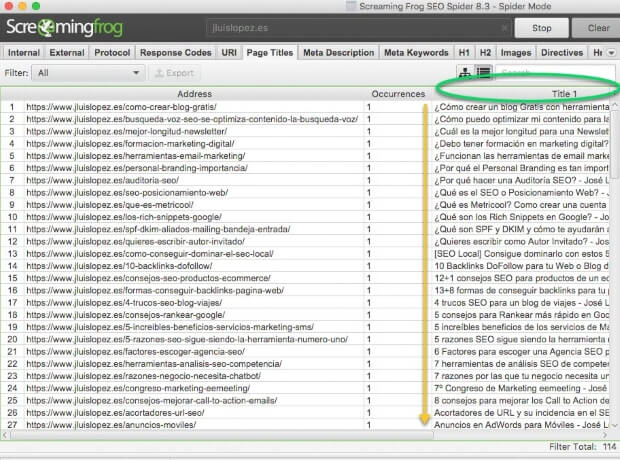Screen dimensions: 620x460
Task: Select the auditoria-seo URL row
Action: (102, 180)
